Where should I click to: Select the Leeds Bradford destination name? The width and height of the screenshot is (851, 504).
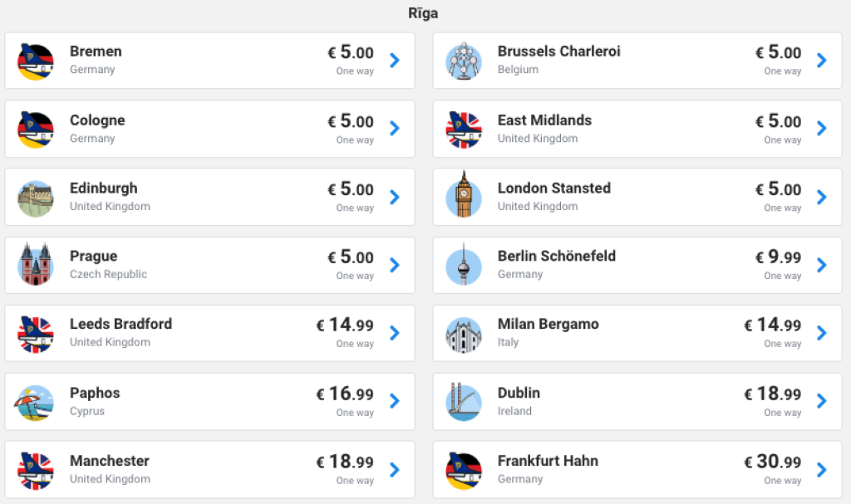[121, 324]
